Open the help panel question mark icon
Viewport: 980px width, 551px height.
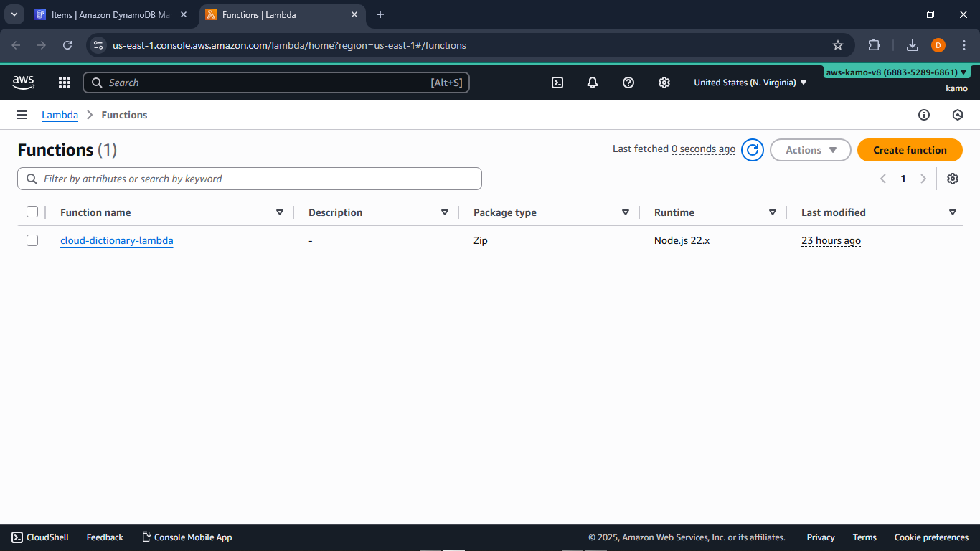point(628,83)
